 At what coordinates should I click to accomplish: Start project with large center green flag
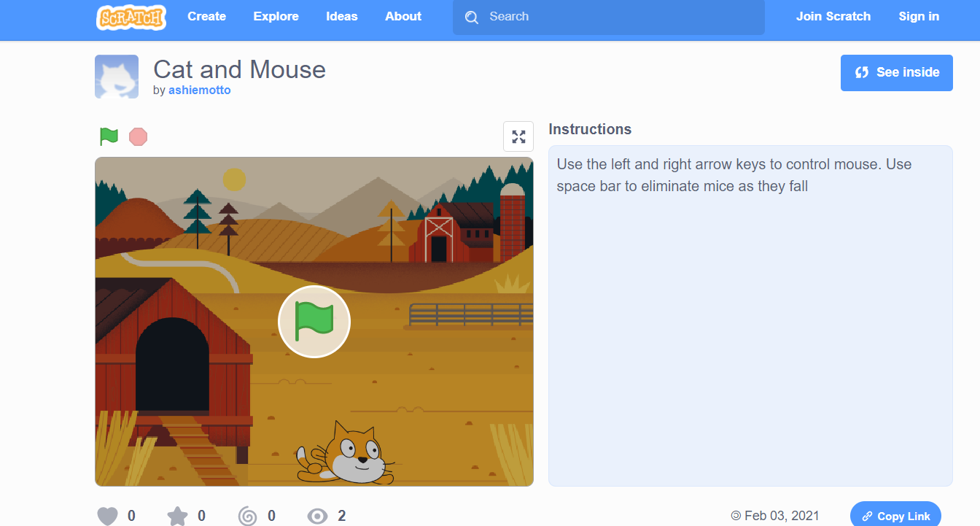pos(314,322)
